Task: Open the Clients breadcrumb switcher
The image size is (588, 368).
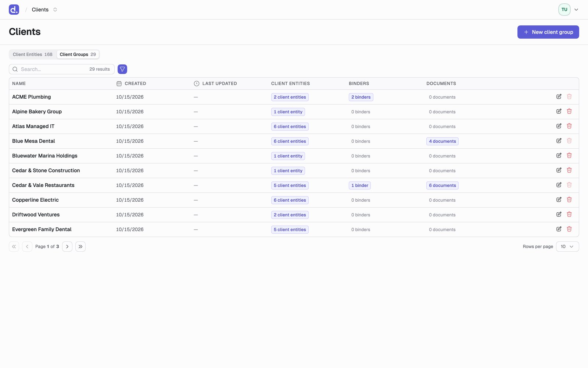Action: coord(55,10)
